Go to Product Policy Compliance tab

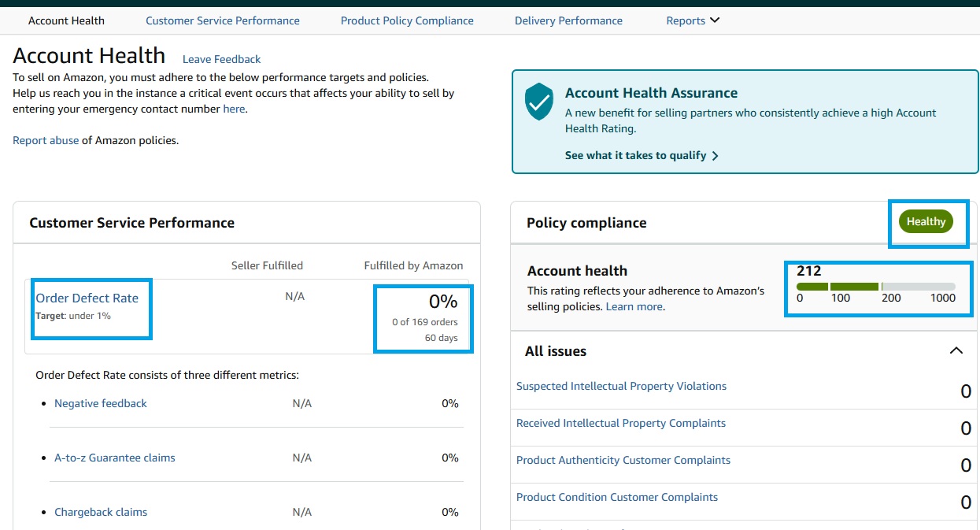tap(407, 20)
